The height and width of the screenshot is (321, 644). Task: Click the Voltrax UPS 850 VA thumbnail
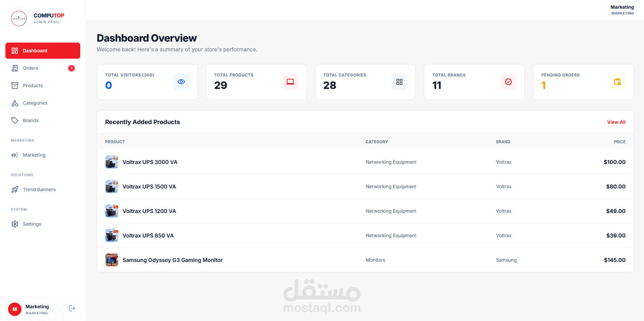tap(112, 235)
